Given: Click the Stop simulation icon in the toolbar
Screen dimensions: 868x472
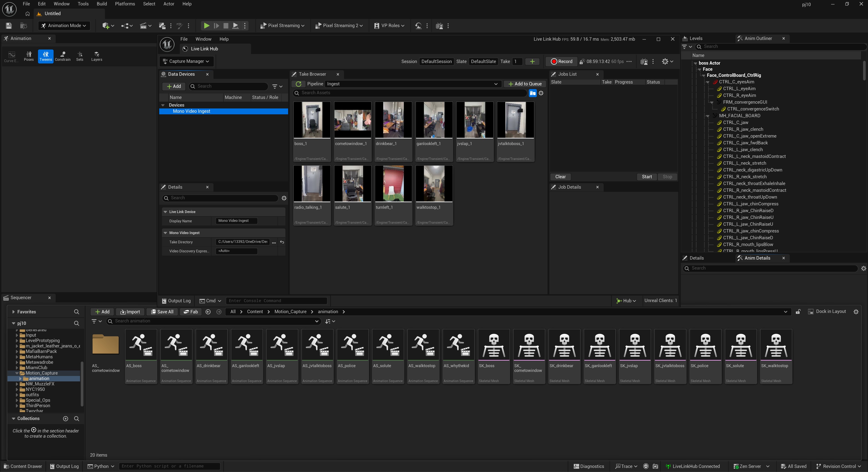Looking at the screenshot, I should coord(226,26).
